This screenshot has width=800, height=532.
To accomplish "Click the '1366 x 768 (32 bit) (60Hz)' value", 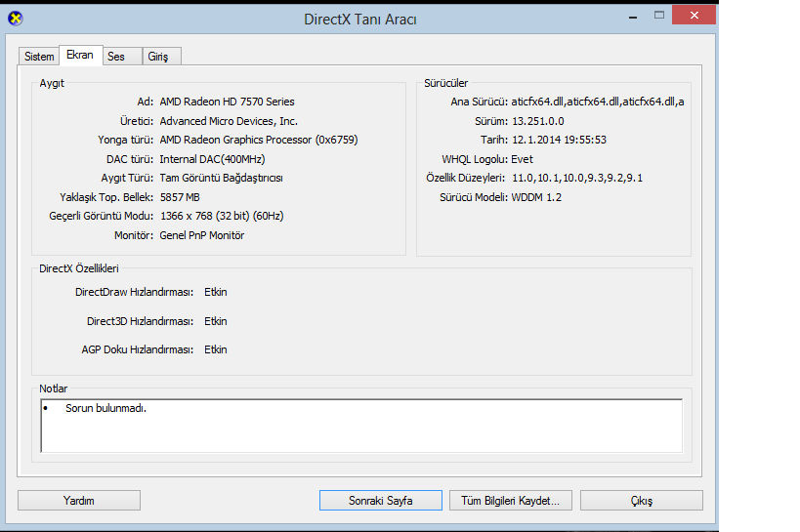I will click(222, 217).
